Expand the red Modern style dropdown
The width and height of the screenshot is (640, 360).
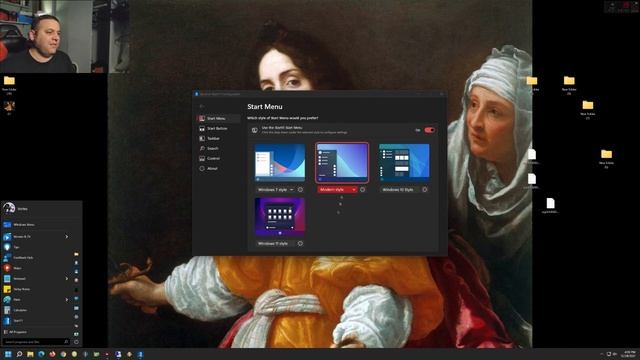tap(338, 190)
